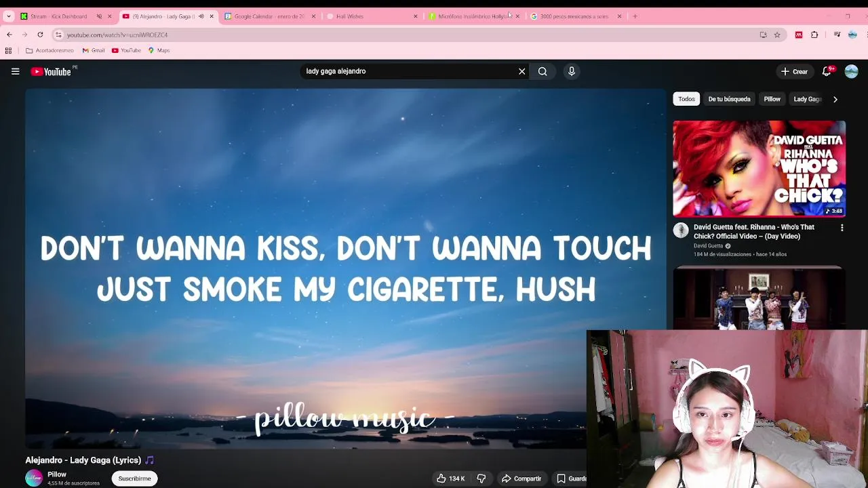The width and height of the screenshot is (868, 488).
Task: Close the Hall Wishes tab
Action: (x=416, y=16)
